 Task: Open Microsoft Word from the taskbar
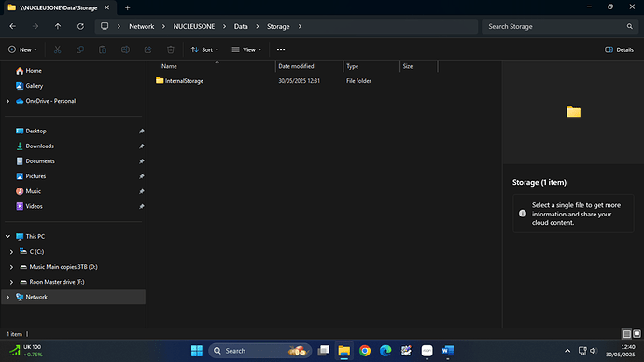448,351
